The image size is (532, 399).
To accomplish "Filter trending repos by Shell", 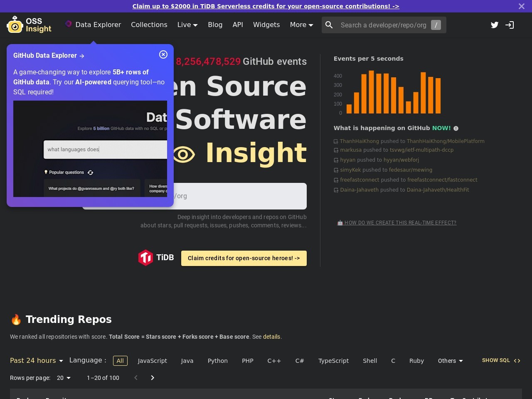I will pyautogui.click(x=370, y=361).
